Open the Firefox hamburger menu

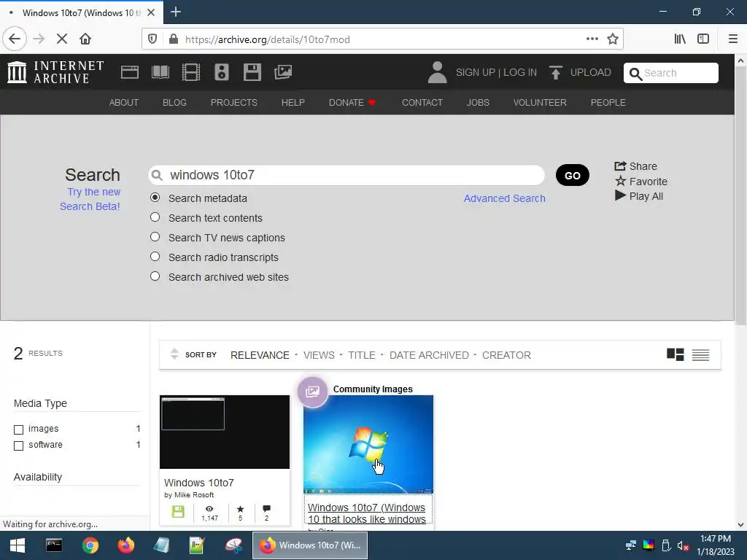(733, 39)
